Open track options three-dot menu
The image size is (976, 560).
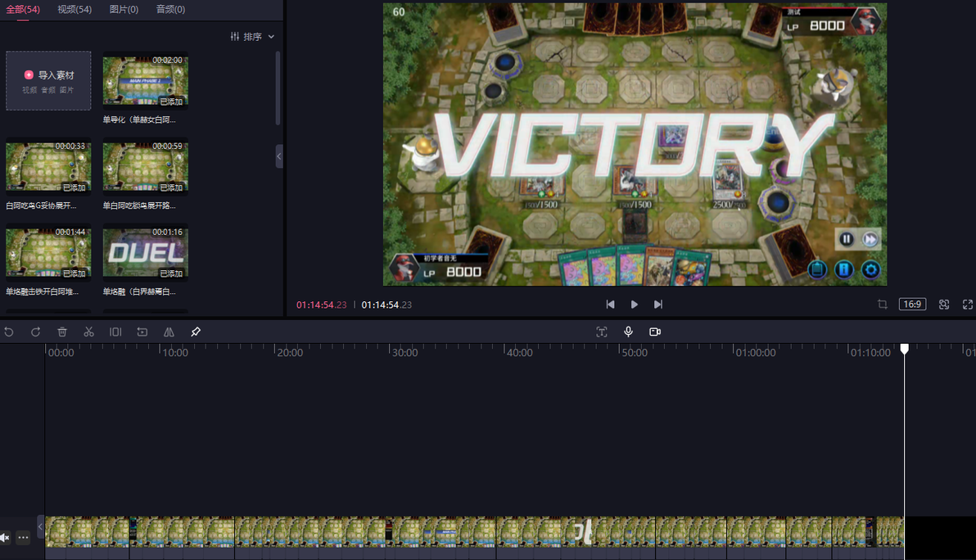tap(23, 538)
